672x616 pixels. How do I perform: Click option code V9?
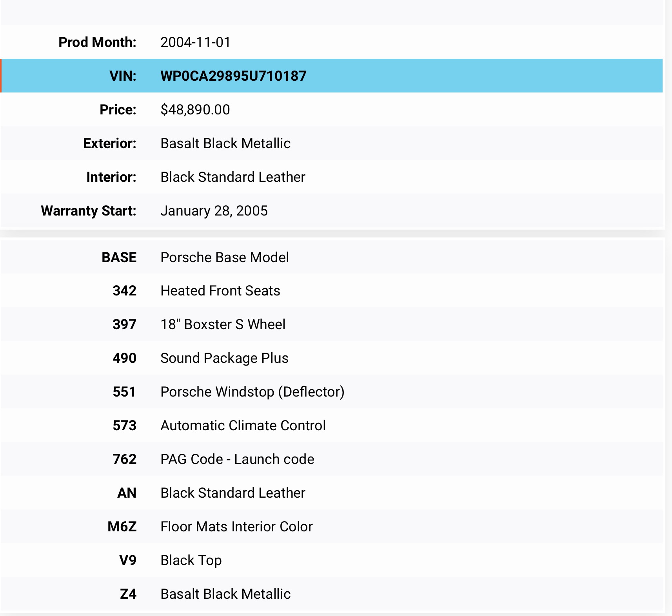point(128,560)
